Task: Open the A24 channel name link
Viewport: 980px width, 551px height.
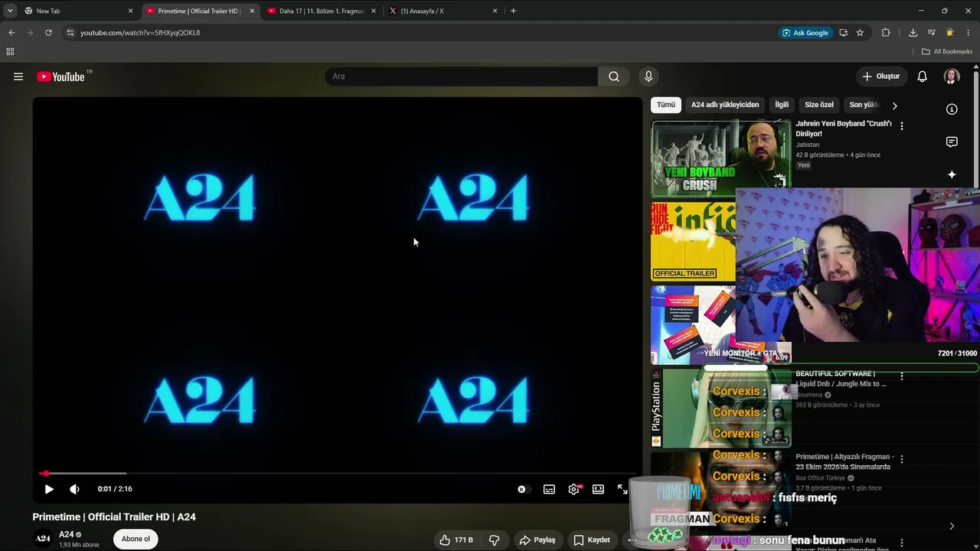Action: coord(66,535)
